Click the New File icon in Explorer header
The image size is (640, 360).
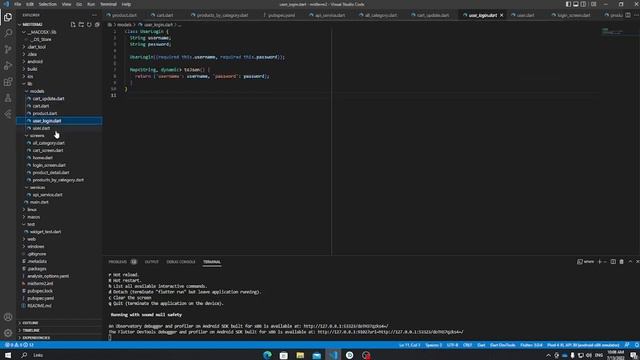pos(73,24)
